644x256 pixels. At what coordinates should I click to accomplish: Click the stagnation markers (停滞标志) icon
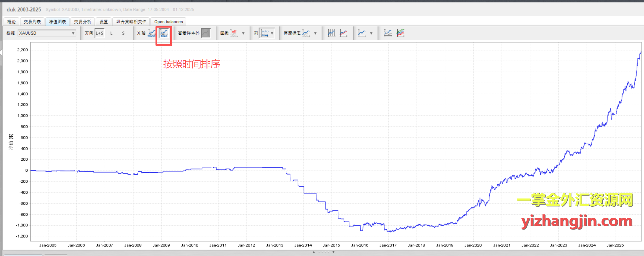pos(306,33)
